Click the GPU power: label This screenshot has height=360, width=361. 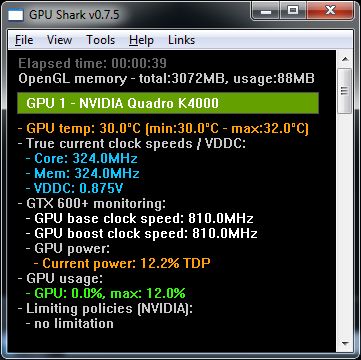tap(68, 249)
